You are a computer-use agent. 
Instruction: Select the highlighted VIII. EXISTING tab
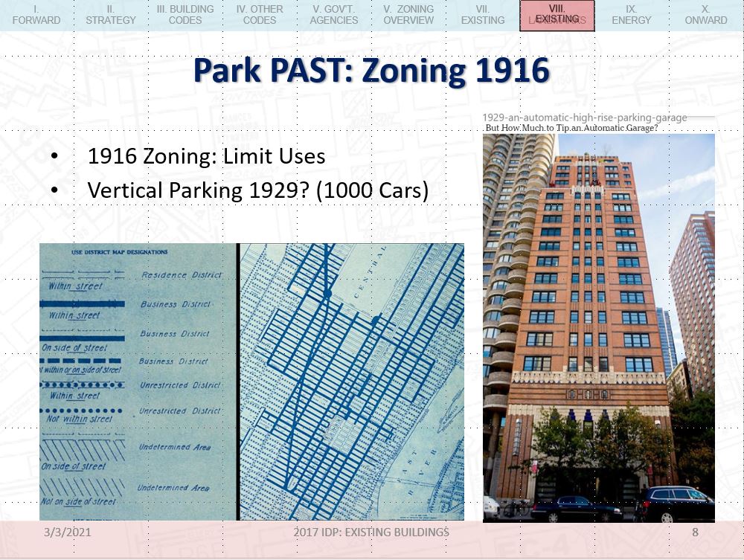click(557, 16)
